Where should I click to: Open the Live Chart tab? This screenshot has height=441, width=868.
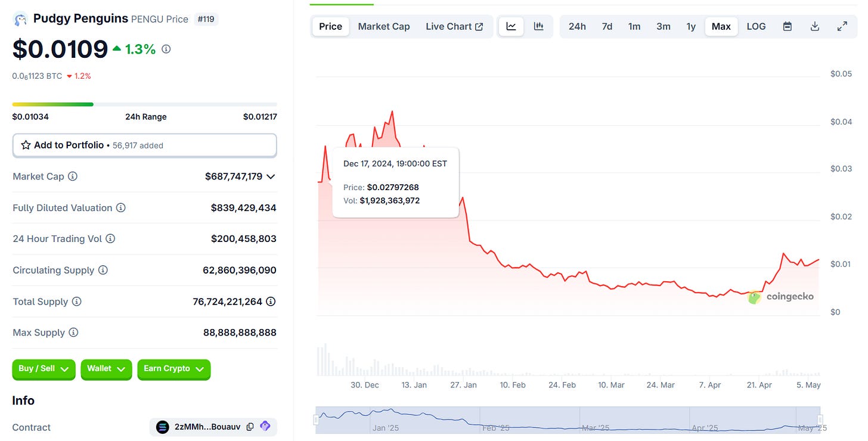[x=454, y=26]
